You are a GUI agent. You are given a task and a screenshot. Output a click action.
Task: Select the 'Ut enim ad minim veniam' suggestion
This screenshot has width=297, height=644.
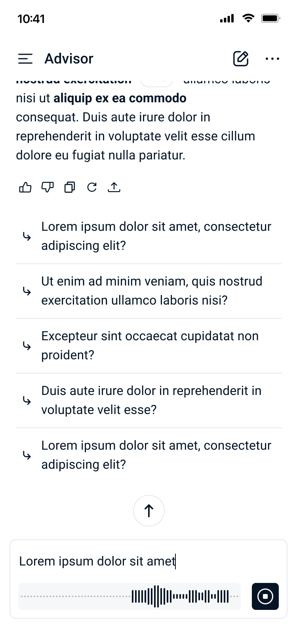152,291
